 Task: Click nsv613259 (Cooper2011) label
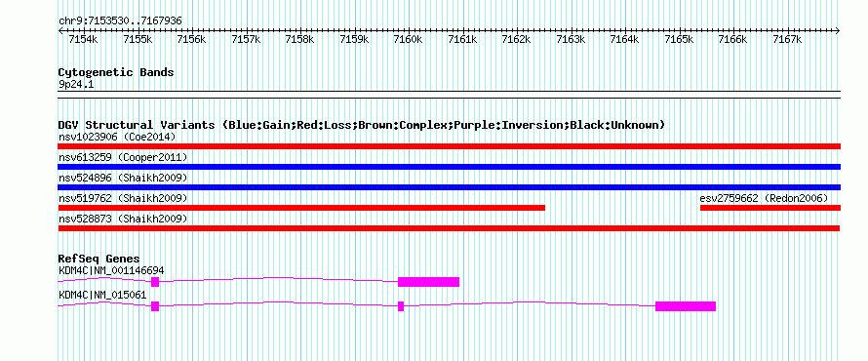tap(123, 157)
